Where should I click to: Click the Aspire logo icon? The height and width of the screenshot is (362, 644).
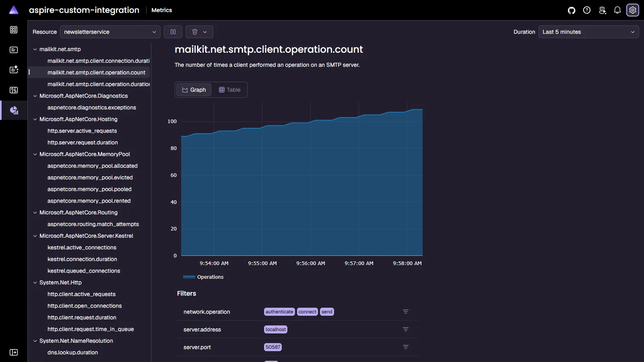pyautogui.click(x=14, y=10)
